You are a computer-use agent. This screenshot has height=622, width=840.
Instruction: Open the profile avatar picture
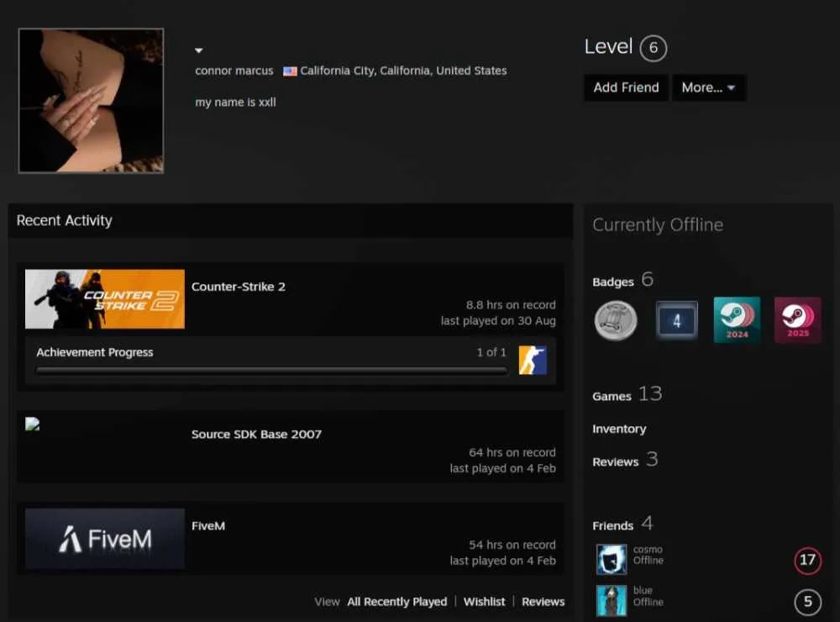(91, 101)
